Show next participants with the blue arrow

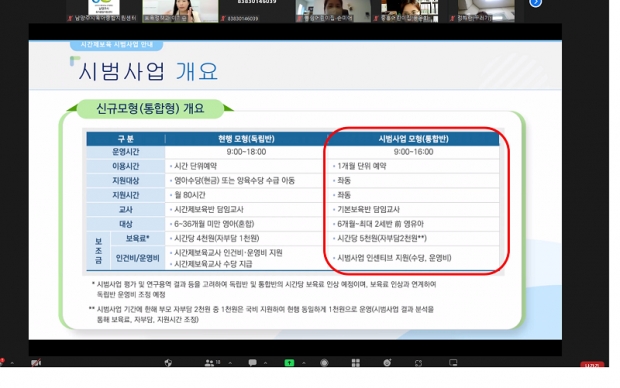coord(535,3)
